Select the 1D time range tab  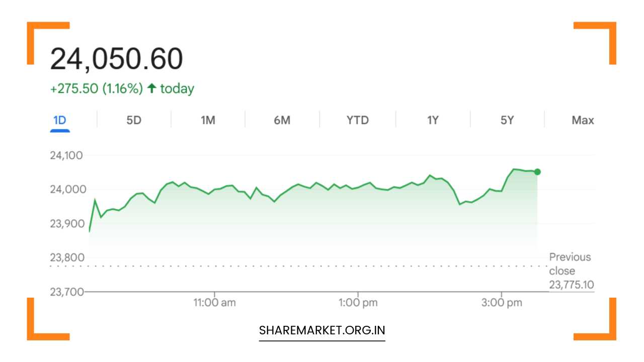(x=60, y=120)
